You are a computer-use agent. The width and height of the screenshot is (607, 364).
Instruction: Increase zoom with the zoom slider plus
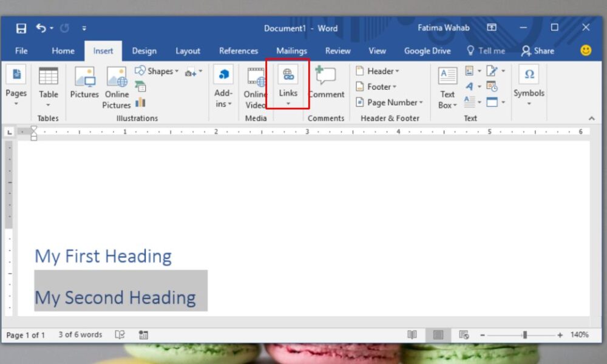(x=559, y=334)
